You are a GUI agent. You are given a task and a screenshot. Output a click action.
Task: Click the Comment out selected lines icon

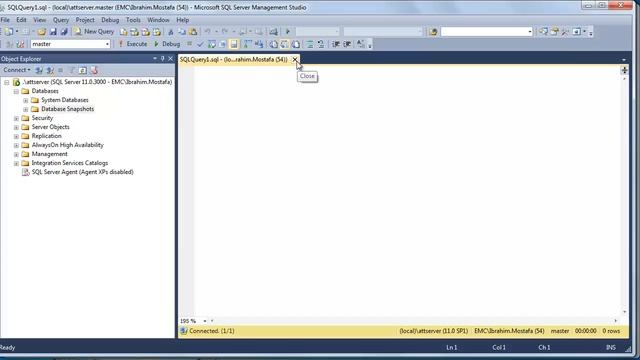point(310,44)
